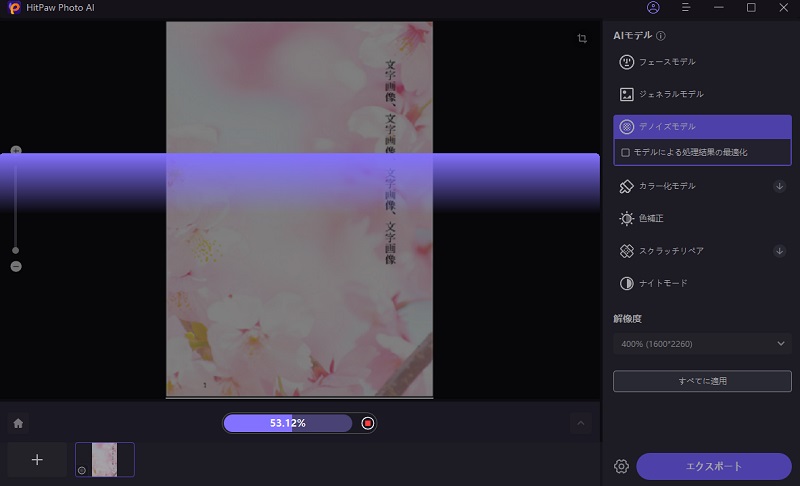Click the AIモデル info icon
The width and height of the screenshot is (800, 486).
[661, 36]
